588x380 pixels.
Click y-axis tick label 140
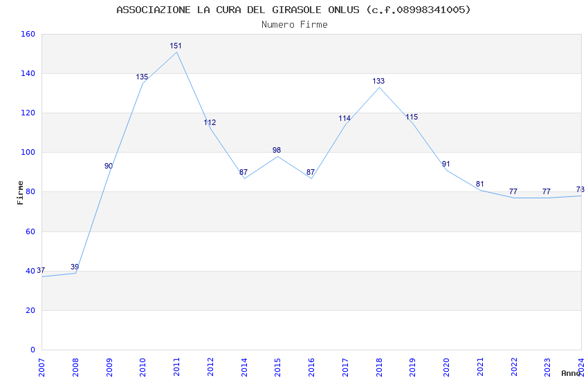click(x=28, y=73)
